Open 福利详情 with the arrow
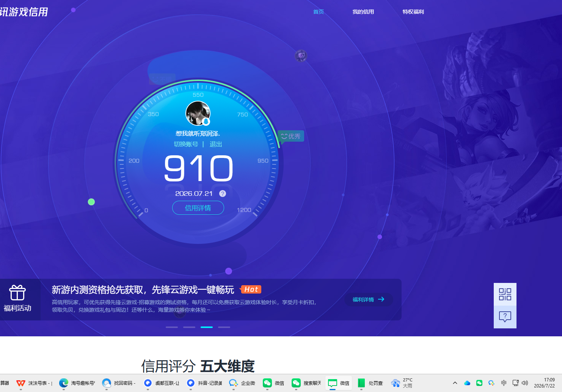This screenshot has height=392, width=562. (369, 300)
